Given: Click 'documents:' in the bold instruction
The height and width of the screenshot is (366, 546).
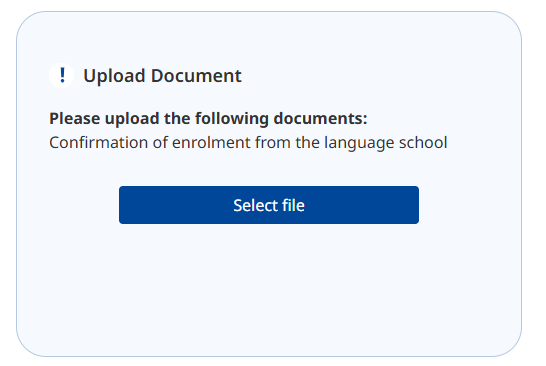Looking at the screenshot, I should click(320, 118).
